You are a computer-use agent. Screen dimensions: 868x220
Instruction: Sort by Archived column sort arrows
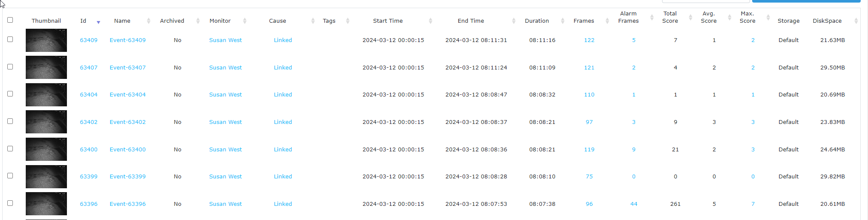click(198, 21)
